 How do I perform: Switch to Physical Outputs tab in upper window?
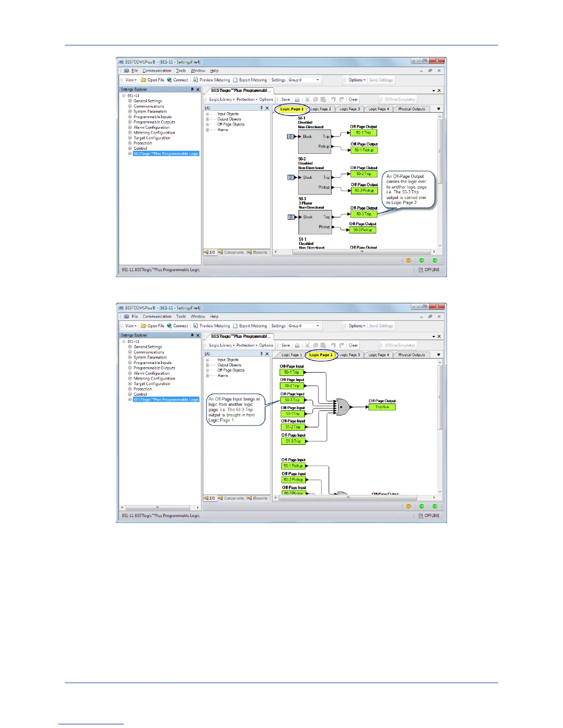tap(411, 109)
